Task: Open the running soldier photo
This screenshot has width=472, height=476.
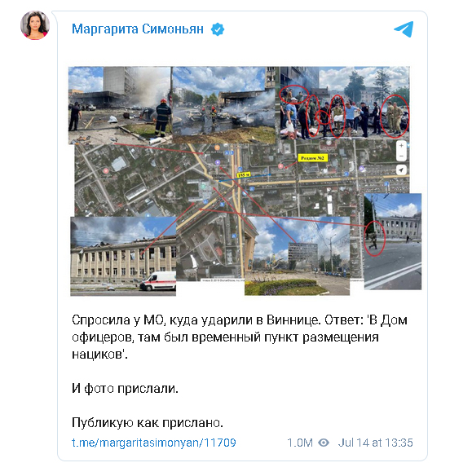Action: 392,241
